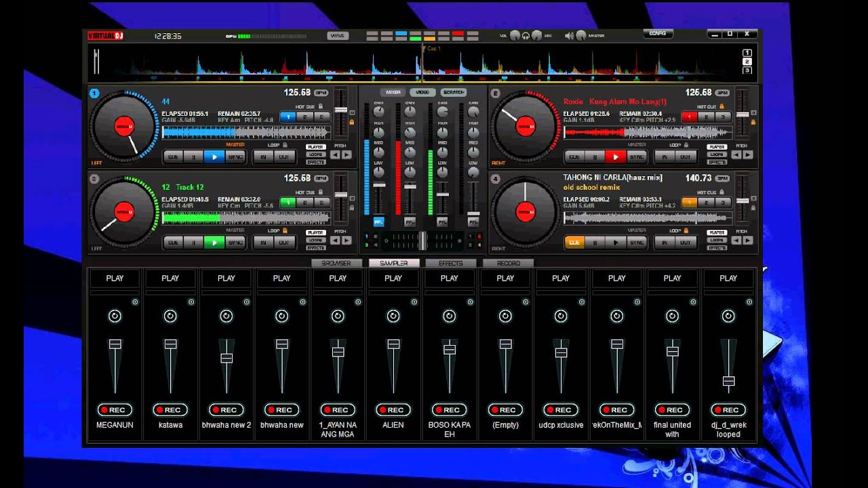Switch the center panel to MIXER

coord(393,92)
